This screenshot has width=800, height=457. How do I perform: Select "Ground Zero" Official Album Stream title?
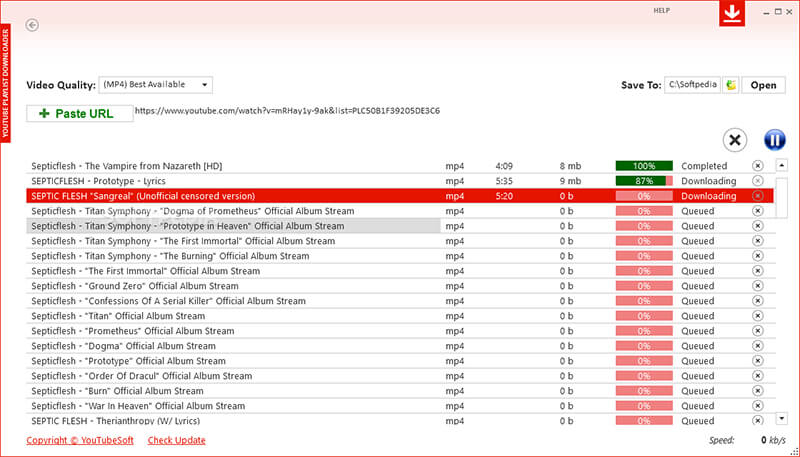point(135,286)
